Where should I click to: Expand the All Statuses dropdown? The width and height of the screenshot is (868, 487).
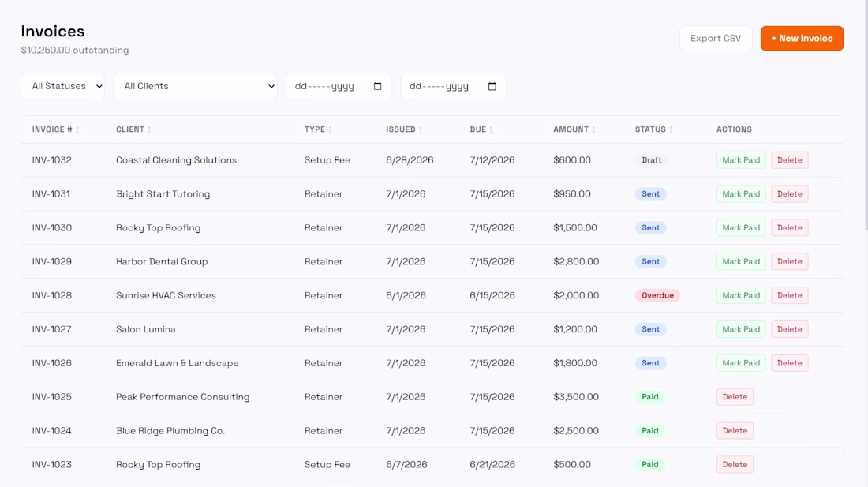click(x=63, y=86)
